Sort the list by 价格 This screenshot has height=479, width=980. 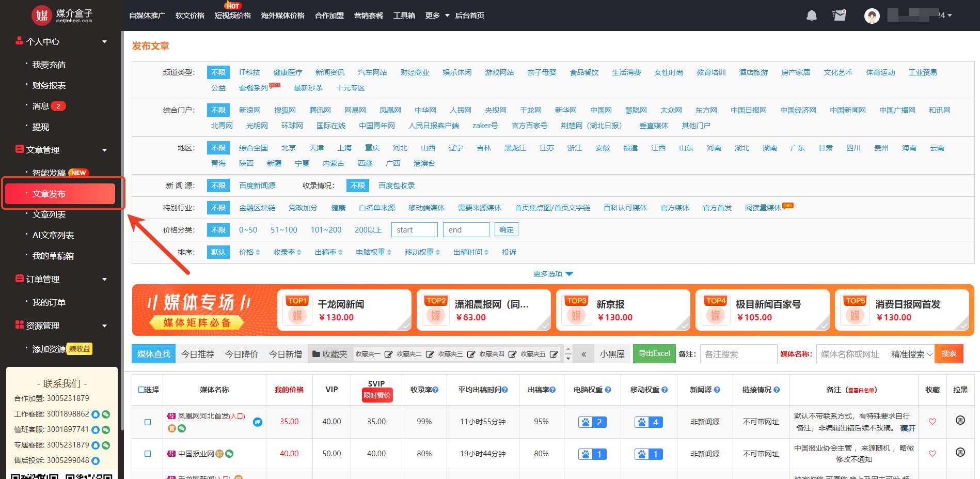249,252
